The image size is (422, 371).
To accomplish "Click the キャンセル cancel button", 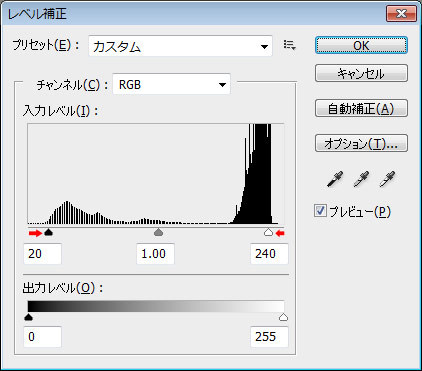I will tap(361, 73).
